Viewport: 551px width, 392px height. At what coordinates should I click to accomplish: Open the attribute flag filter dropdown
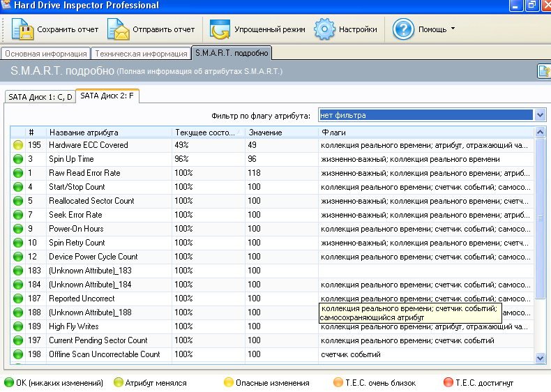click(x=540, y=115)
